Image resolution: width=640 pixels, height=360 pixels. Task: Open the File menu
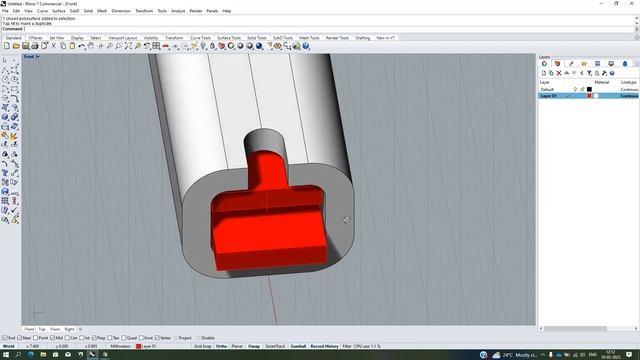coord(5,11)
